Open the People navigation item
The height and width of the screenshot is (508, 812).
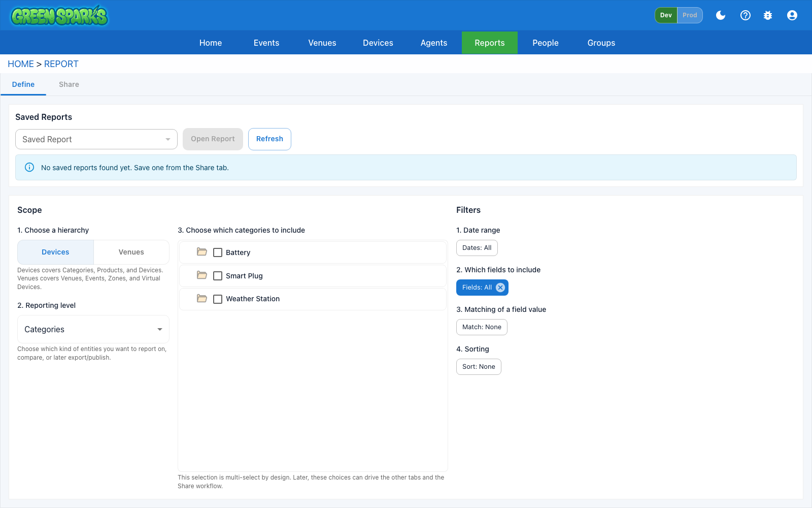pyautogui.click(x=546, y=43)
